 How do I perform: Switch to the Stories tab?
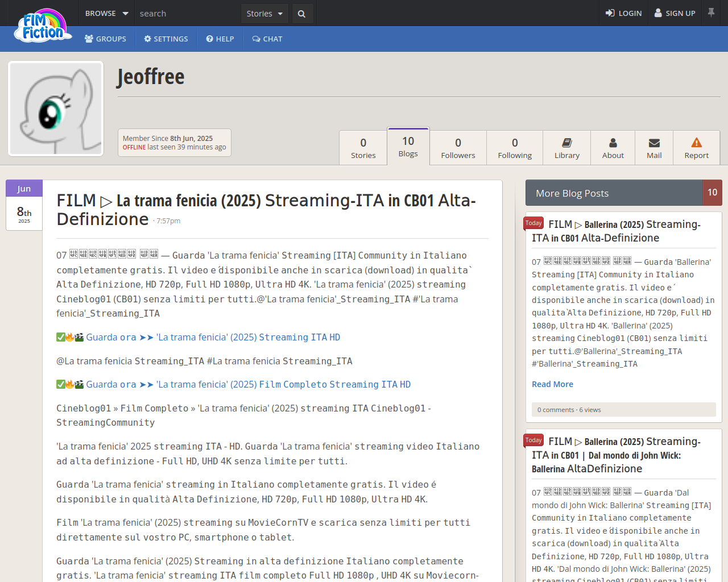pos(363,148)
